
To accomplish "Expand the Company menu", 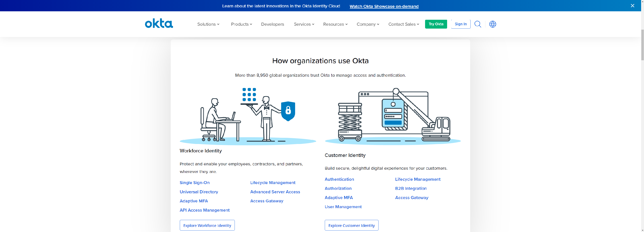I will coord(368,24).
